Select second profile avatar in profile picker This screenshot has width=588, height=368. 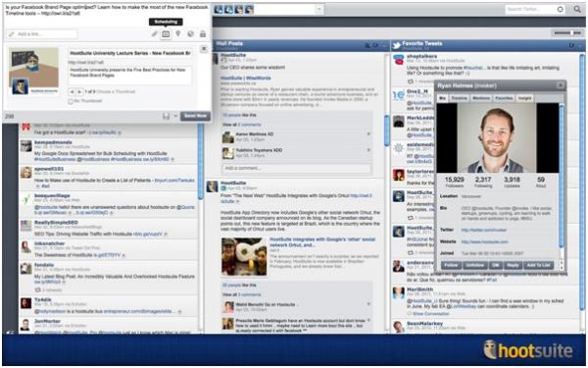(x=228, y=10)
